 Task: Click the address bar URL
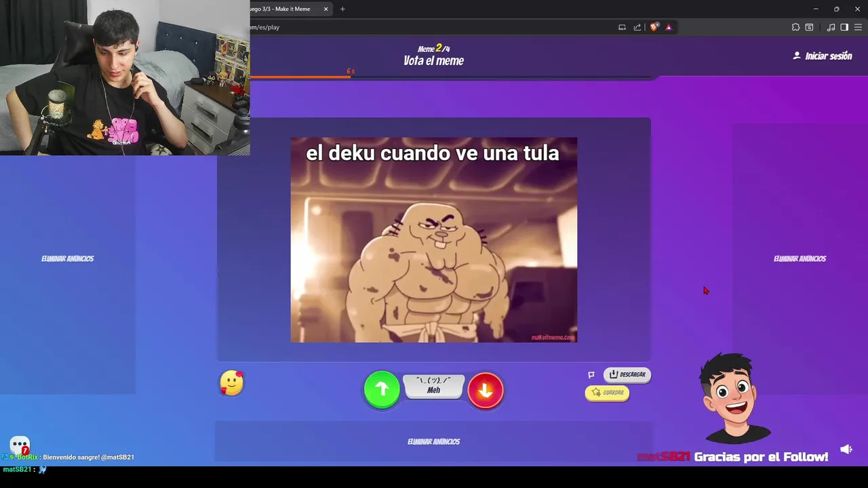tap(264, 27)
